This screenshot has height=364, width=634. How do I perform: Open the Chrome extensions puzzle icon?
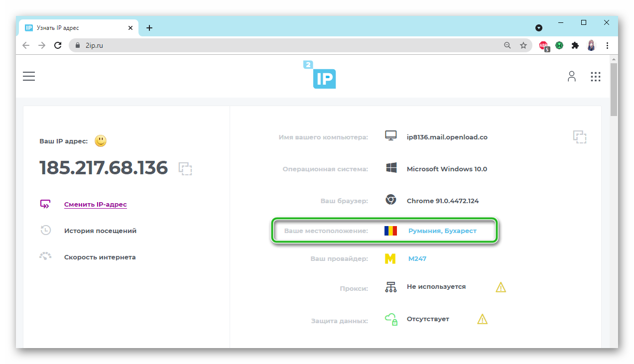click(x=575, y=45)
